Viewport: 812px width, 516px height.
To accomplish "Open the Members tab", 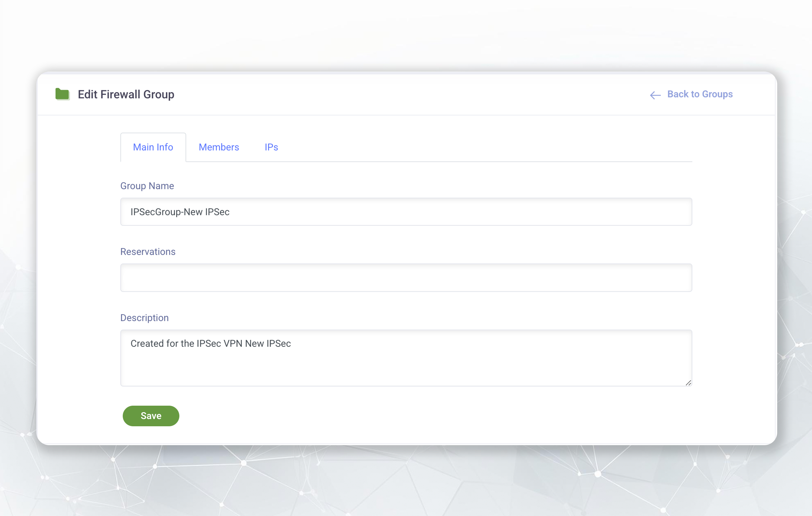I will click(218, 147).
